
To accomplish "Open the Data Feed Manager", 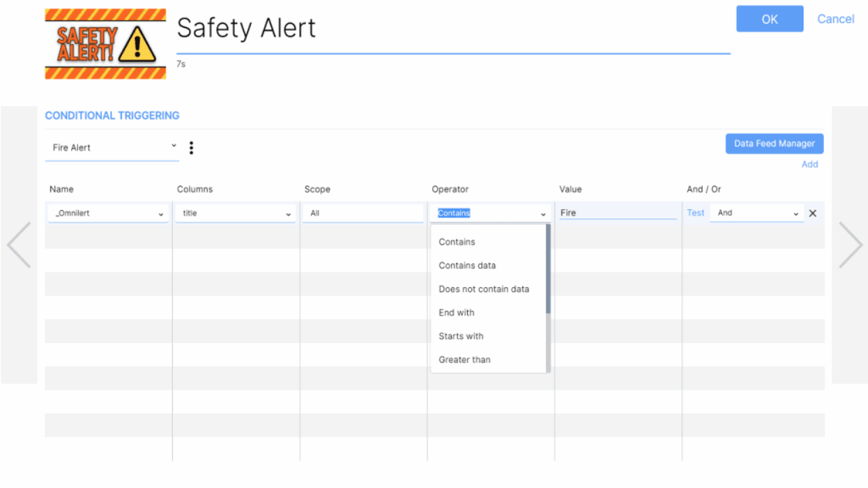I will [774, 144].
